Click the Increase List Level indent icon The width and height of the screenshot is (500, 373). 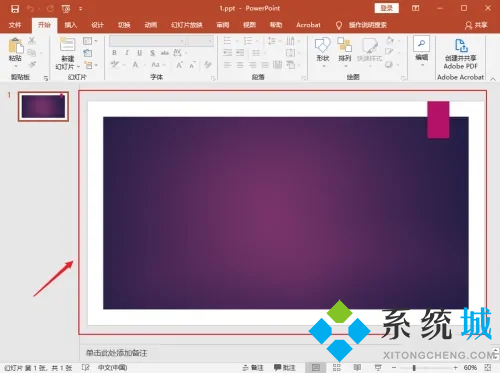[240, 53]
